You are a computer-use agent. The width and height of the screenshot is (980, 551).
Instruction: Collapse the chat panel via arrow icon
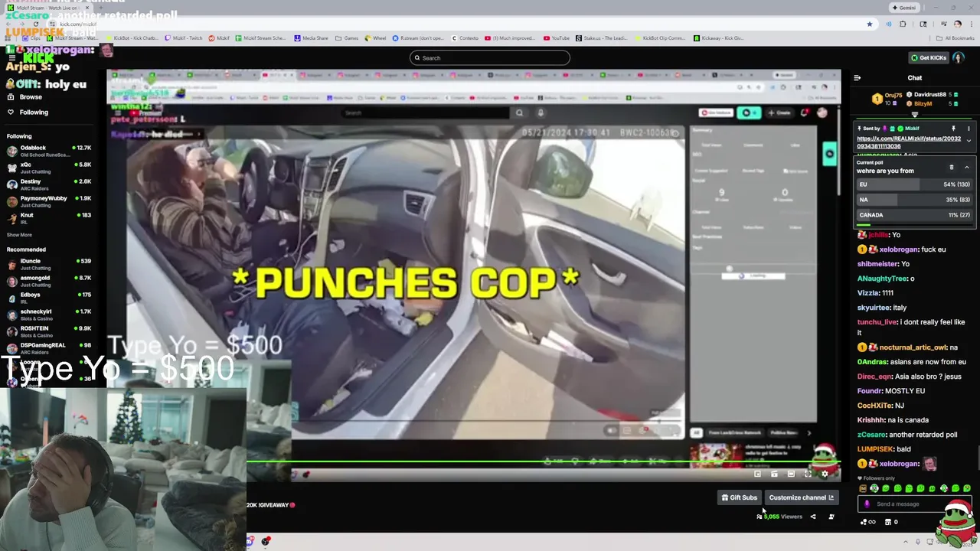pos(857,77)
